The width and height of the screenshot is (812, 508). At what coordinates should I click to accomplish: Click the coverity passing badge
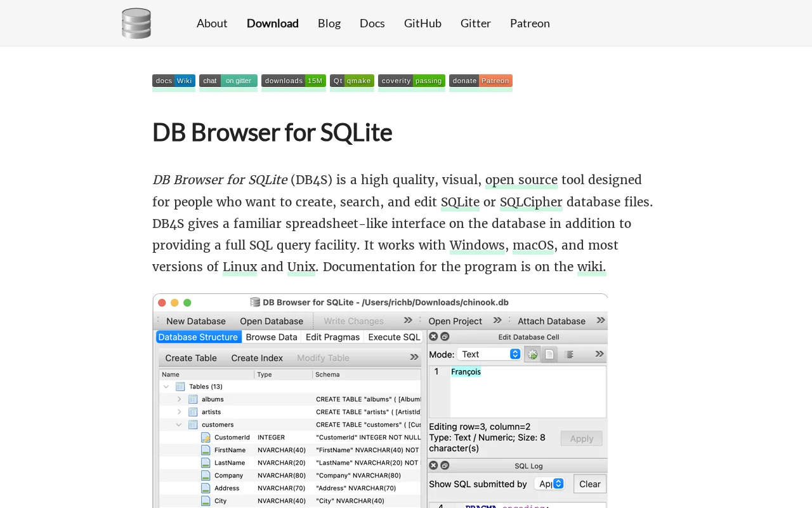coord(412,81)
